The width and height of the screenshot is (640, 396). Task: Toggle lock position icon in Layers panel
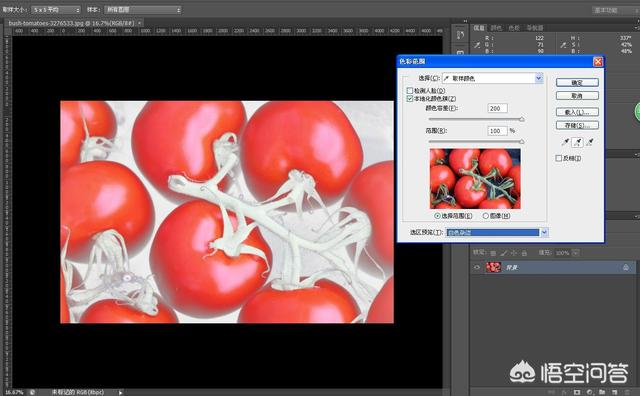click(x=514, y=253)
